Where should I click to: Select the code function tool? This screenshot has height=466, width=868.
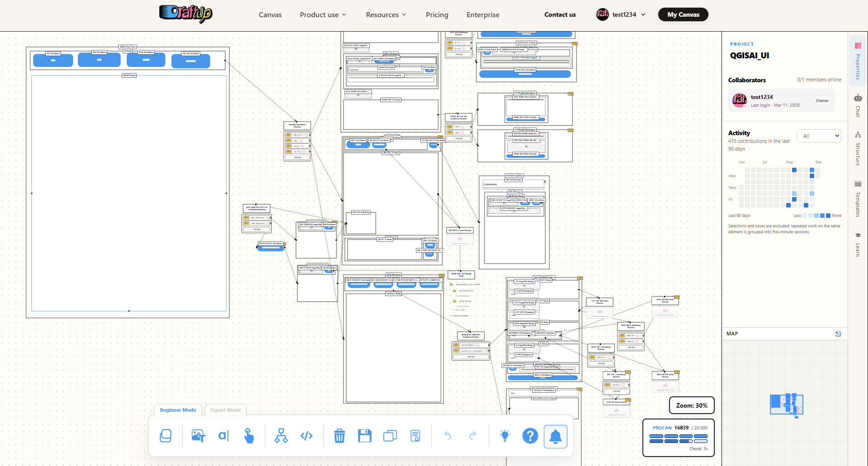pos(307,436)
